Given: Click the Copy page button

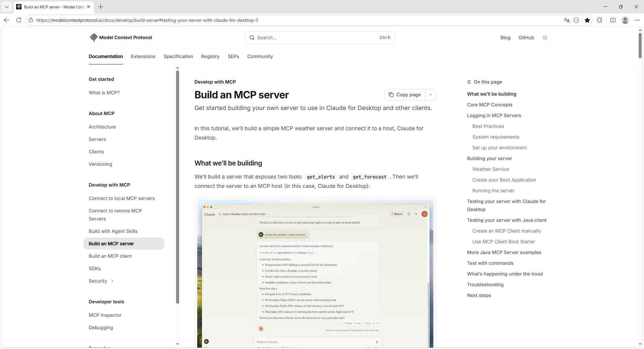Looking at the screenshot, I should click(x=405, y=95).
